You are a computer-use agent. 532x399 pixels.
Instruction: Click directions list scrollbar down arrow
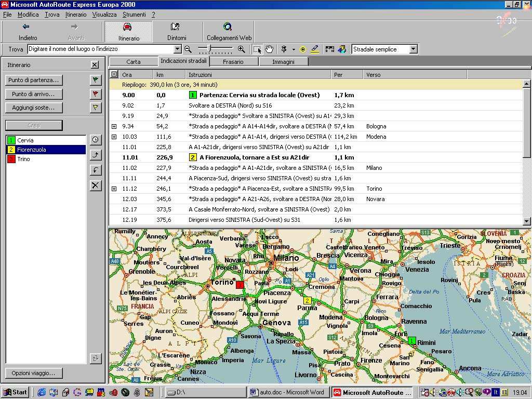click(527, 221)
